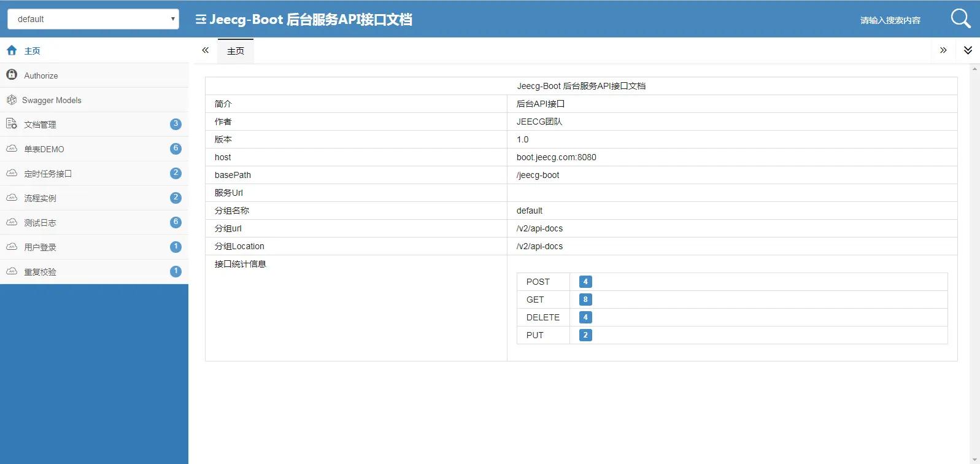Click the 单表DEMO count badge 6
Viewport: 980px width, 464px height.
(x=176, y=149)
